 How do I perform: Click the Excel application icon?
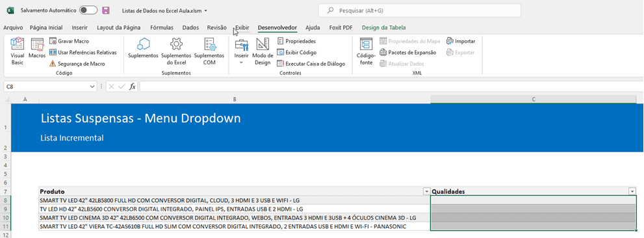11,10
